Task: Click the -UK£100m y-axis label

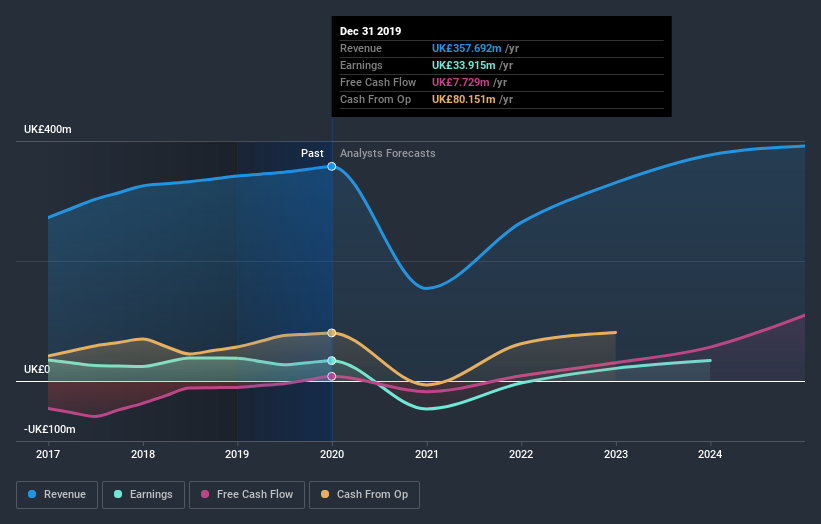Action: pyautogui.click(x=50, y=429)
